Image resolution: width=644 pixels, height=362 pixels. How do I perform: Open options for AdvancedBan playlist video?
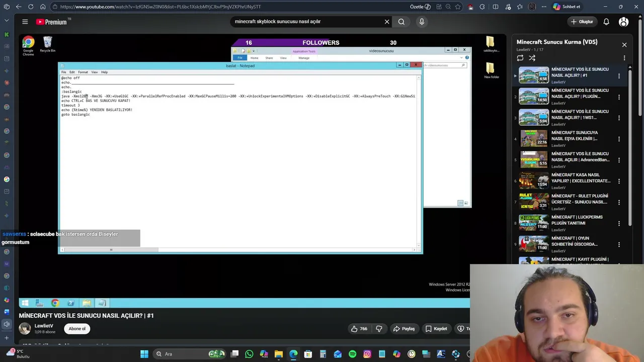click(x=619, y=160)
